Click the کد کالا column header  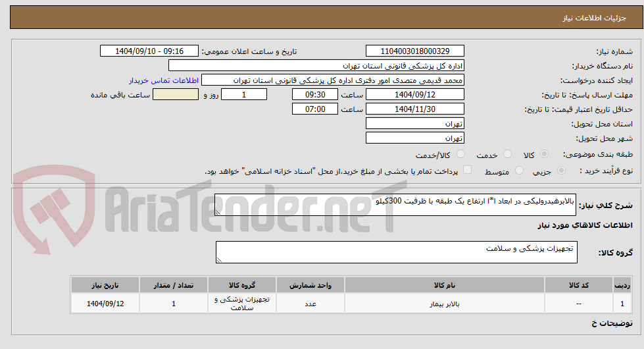coord(579,285)
